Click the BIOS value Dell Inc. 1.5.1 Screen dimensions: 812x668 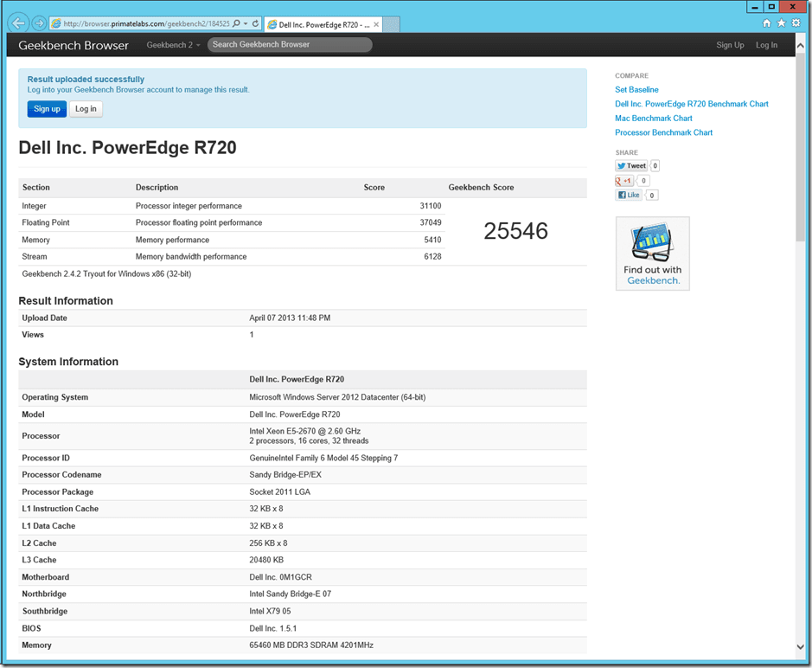pos(273,628)
